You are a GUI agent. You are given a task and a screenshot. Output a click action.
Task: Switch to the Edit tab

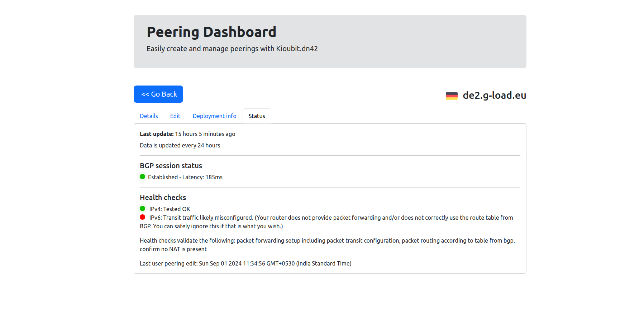pyautogui.click(x=175, y=116)
